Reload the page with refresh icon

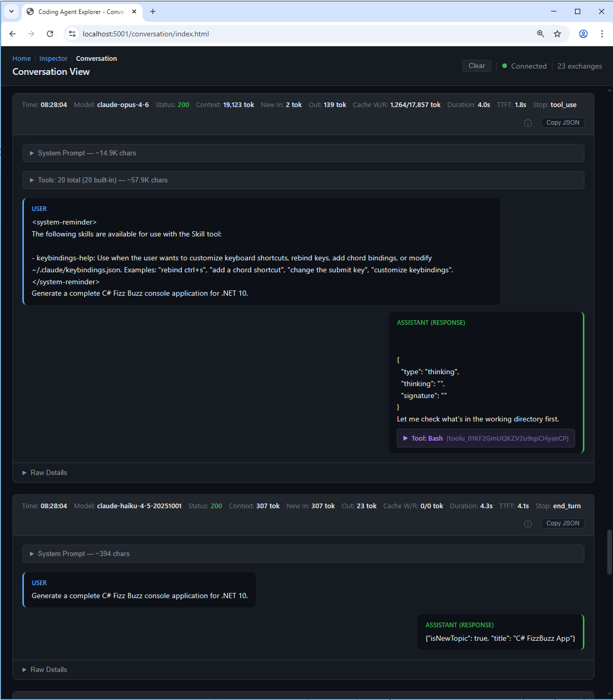[50, 34]
